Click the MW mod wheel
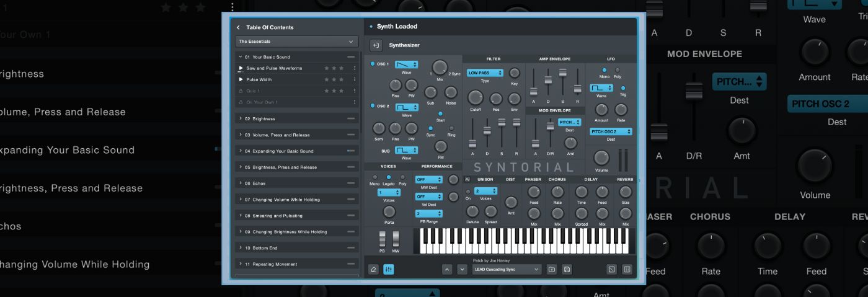The width and height of the screenshot is (868, 297). [396, 239]
